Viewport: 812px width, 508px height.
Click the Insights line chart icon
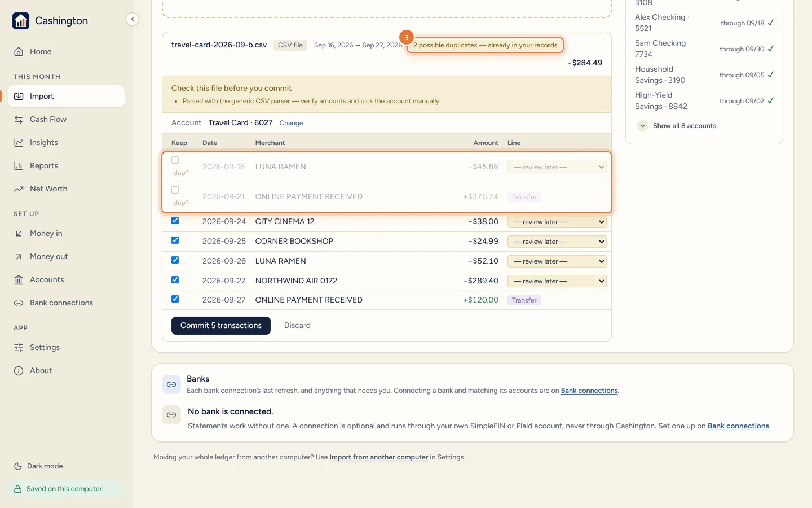(x=19, y=143)
